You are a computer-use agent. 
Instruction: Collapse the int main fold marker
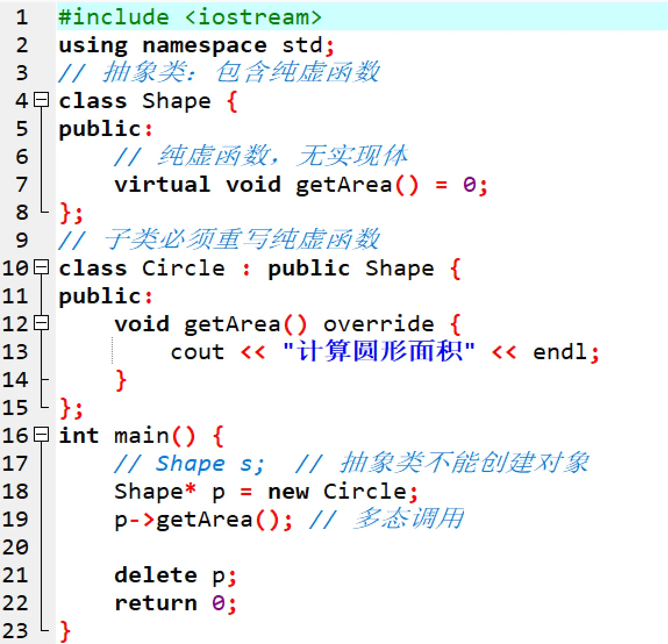click(x=41, y=435)
